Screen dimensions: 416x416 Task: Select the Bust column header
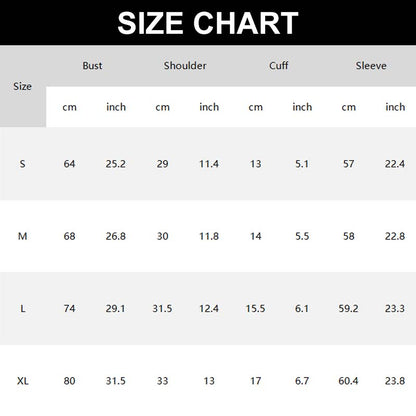92,66
